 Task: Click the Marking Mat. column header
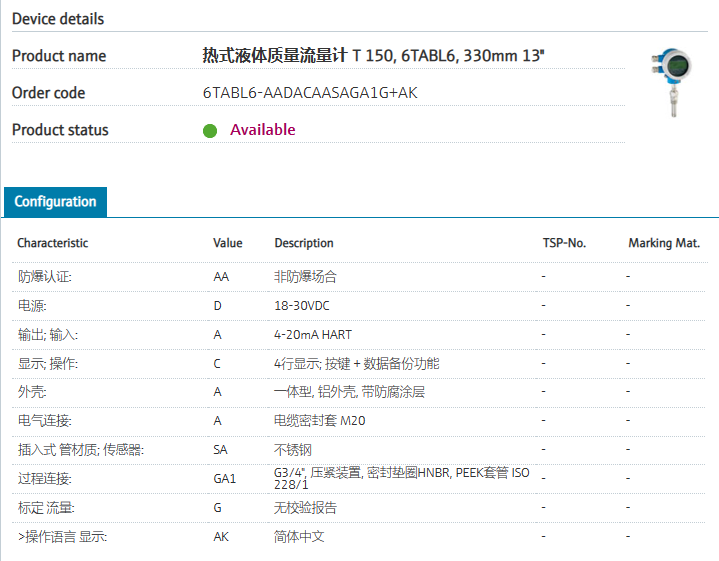coord(664,243)
